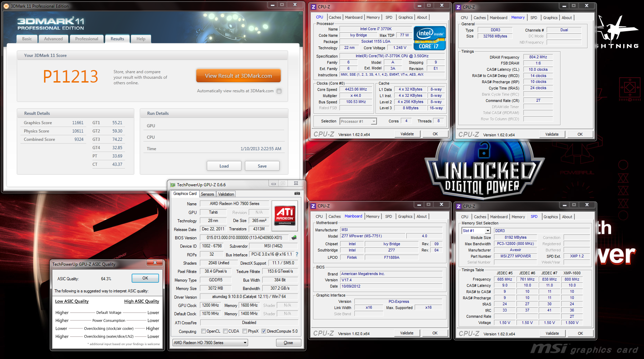Click the camera screenshot icon in GPU-Z
The image size is (644, 359).
click(x=297, y=194)
